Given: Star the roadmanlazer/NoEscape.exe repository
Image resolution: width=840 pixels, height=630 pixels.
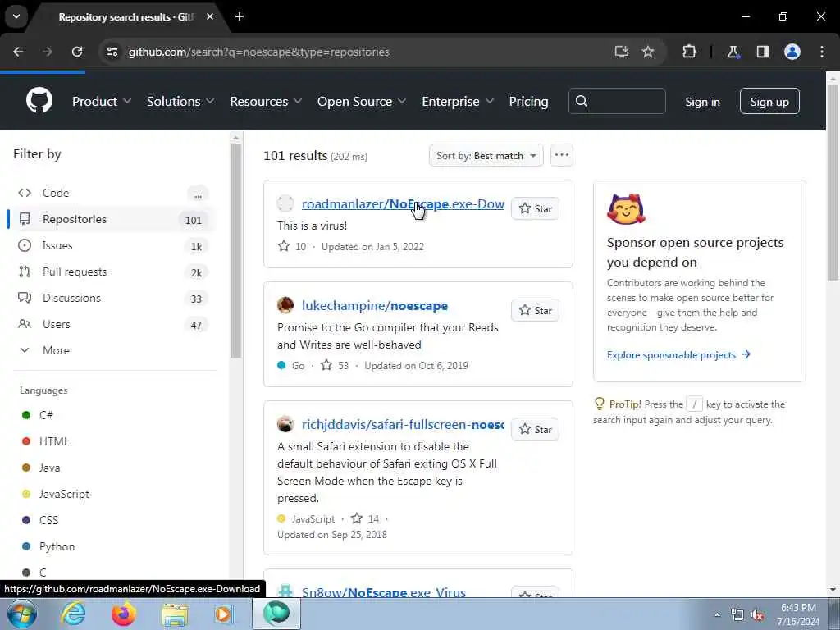Looking at the screenshot, I should click(535, 209).
